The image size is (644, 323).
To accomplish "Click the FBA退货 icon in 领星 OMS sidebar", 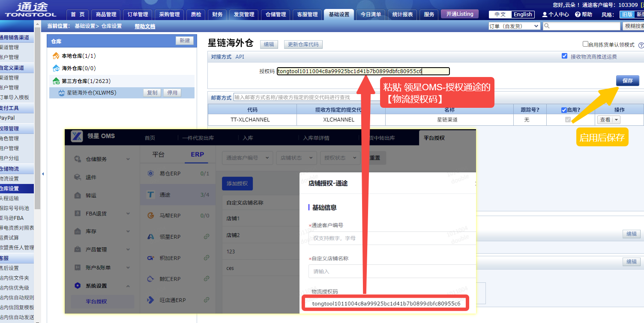I will pyautogui.click(x=78, y=213).
